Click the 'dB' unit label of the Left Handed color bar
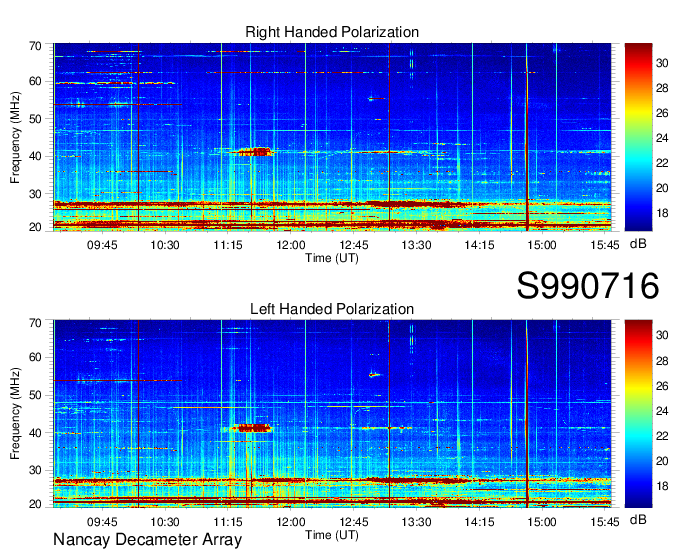This screenshot has width=680, height=552. coord(638,519)
